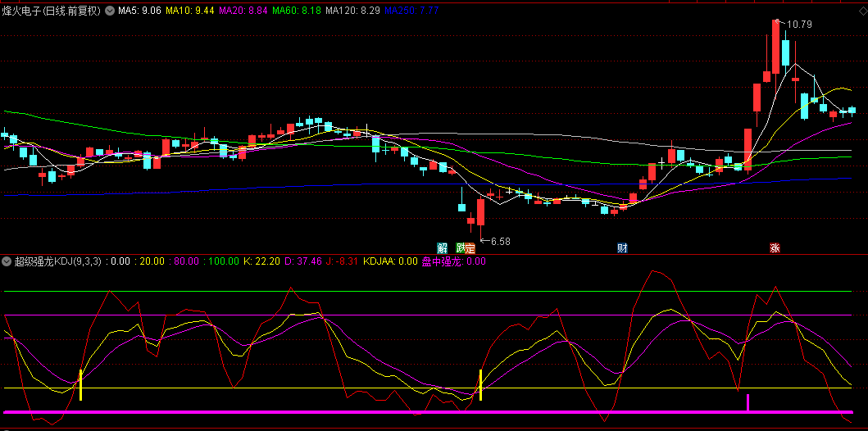Click the 解 event marker icon
The width and height of the screenshot is (868, 431).
click(x=443, y=247)
